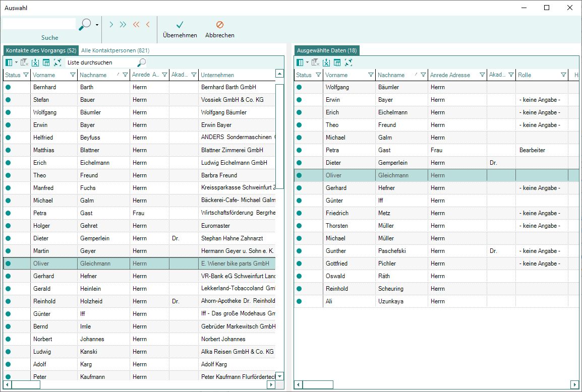
Task: Click the Abbrechen button
Action: [220, 29]
